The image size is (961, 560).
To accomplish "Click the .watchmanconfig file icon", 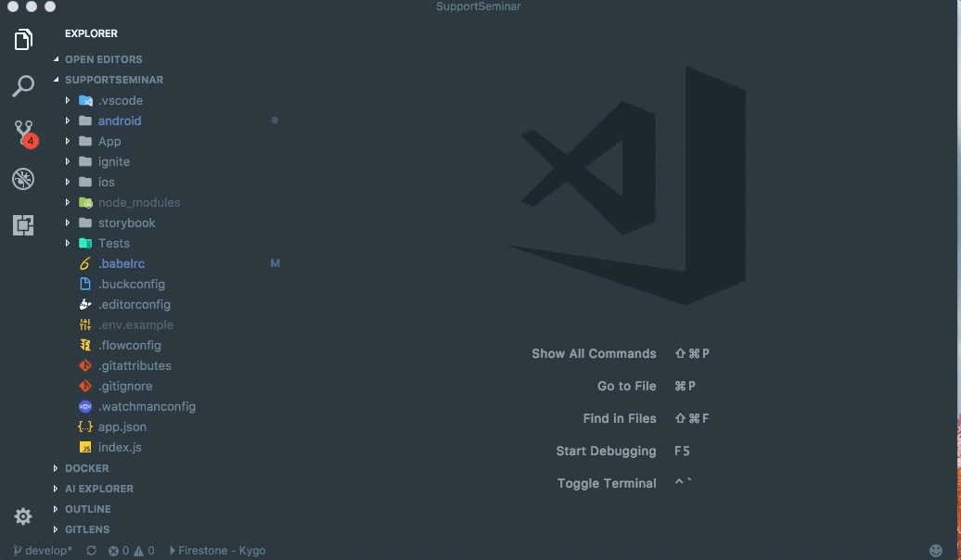I will (85, 406).
